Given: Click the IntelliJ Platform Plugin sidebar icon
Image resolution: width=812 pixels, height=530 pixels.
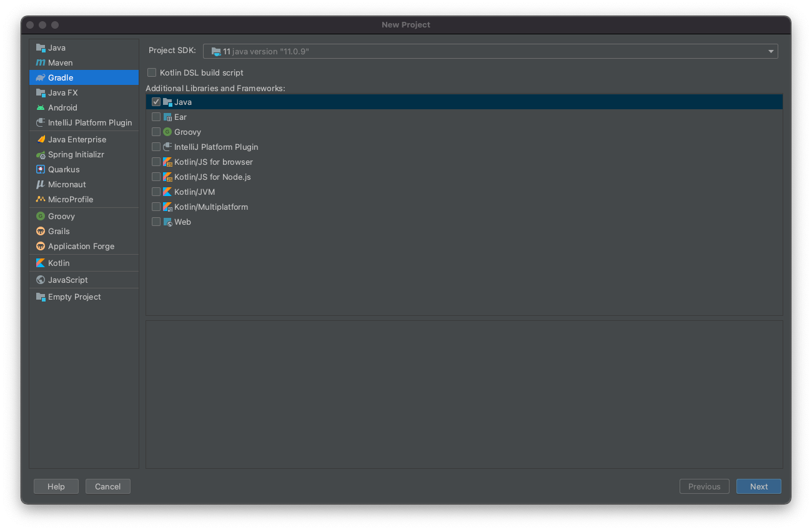Looking at the screenshot, I should point(41,122).
